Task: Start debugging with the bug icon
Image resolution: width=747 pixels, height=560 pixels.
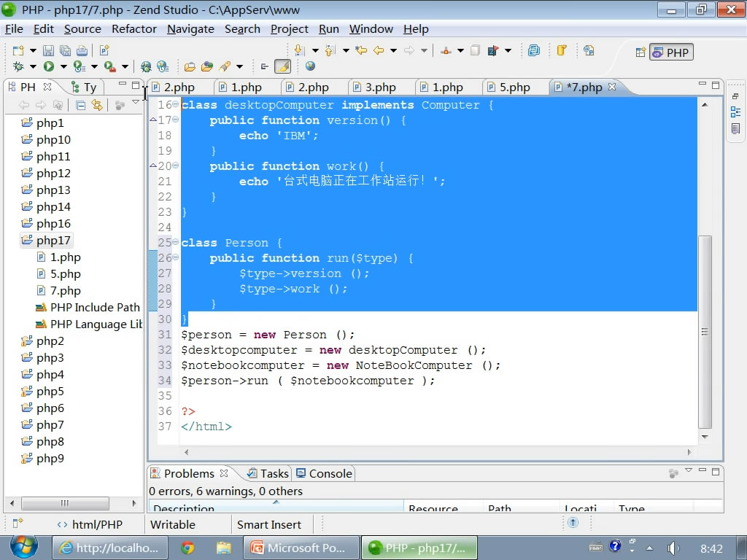Action: [x=18, y=66]
